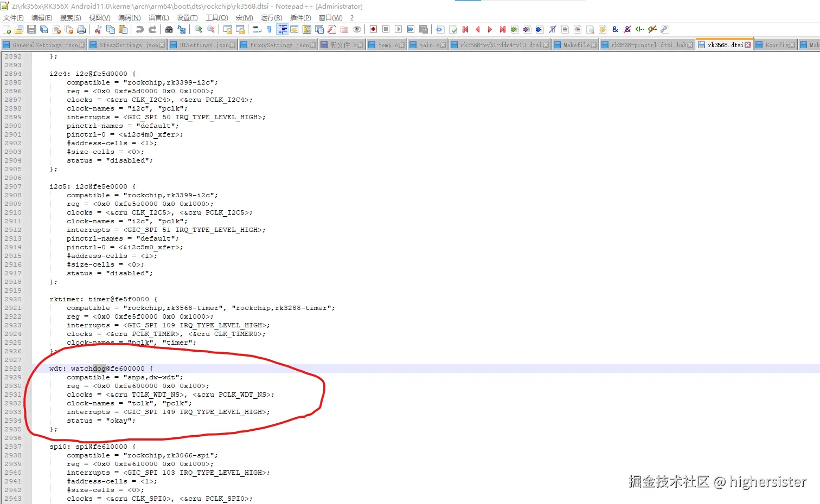
Task: Start macro recording
Action: click(374, 29)
